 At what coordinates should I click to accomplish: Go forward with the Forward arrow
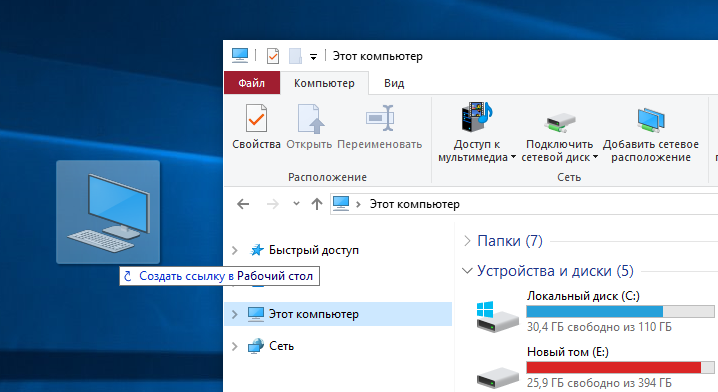pos(272,204)
